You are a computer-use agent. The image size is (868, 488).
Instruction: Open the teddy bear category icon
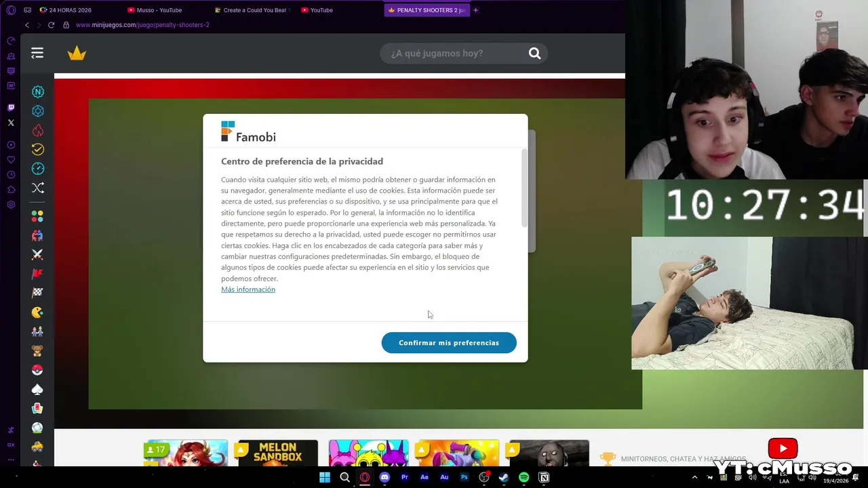point(37,351)
